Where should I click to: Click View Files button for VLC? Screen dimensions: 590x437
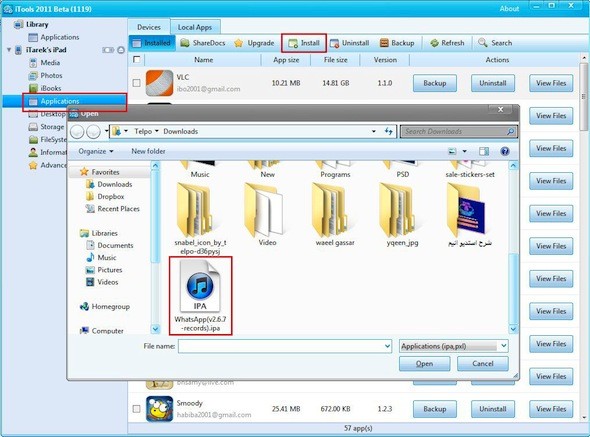[551, 83]
